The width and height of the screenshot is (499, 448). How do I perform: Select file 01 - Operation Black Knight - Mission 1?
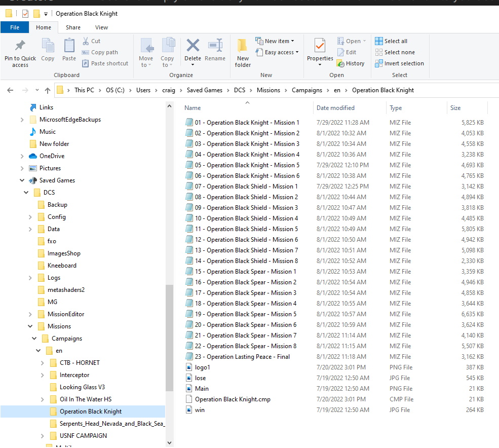[247, 123]
